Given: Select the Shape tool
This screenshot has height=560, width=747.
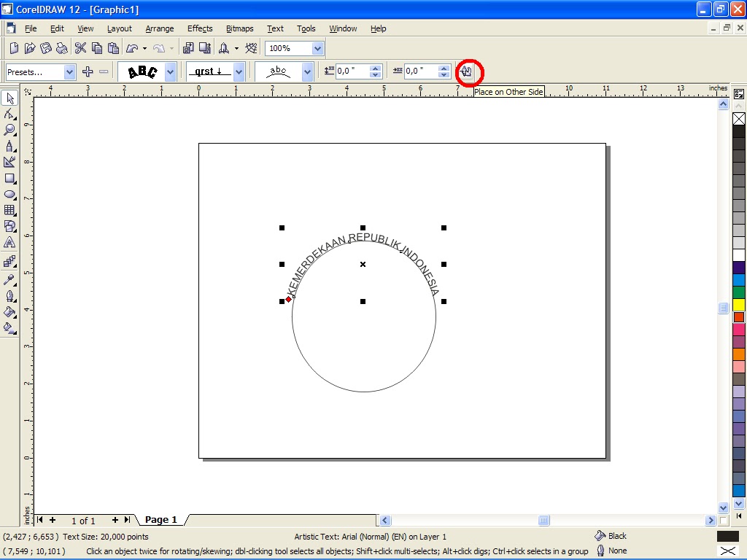Looking at the screenshot, I should point(9,114).
